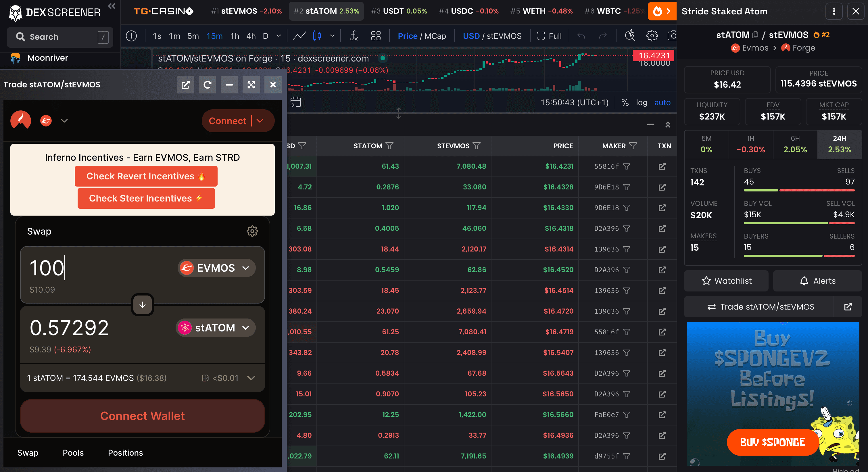Add pair to Watchlist
Viewport: 868px width, 472px height.
pos(726,281)
